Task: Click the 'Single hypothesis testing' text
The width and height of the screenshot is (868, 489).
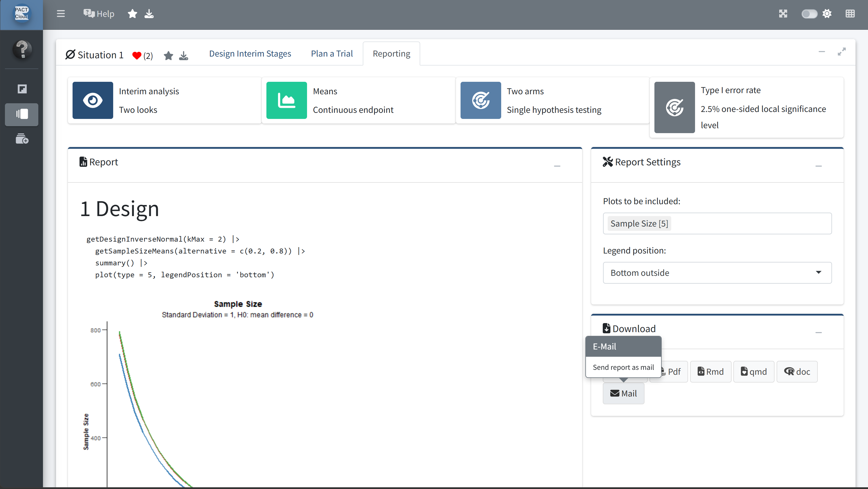Action: [x=554, y=110]
